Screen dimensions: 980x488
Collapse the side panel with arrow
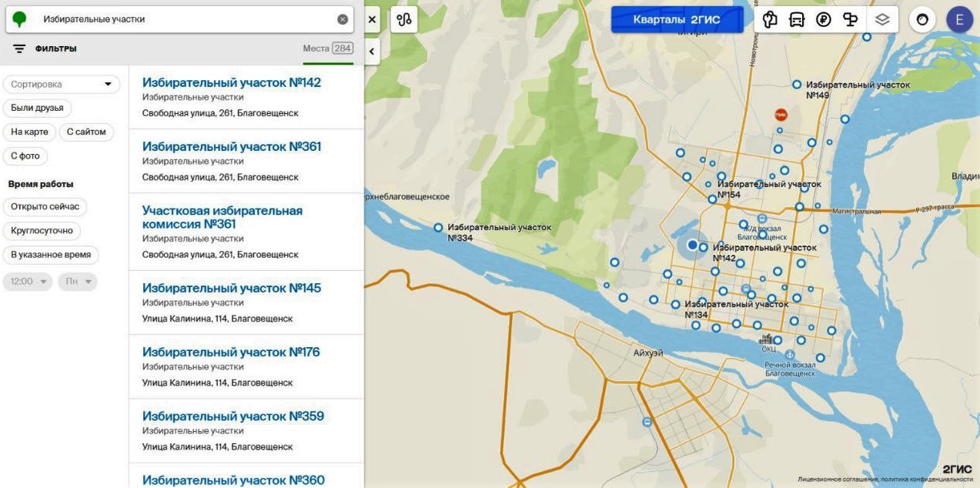(372, 52)
